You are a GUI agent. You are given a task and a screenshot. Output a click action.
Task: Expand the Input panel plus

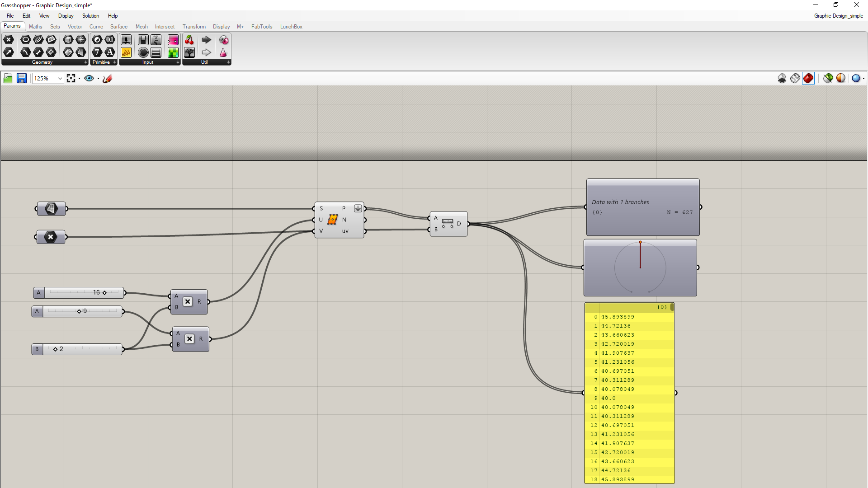[178, 62]
